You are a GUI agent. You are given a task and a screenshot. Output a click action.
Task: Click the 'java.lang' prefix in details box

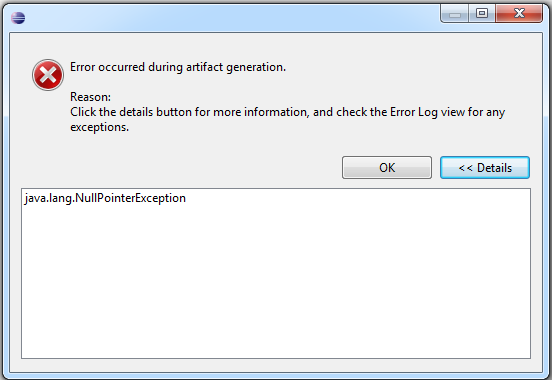tap(49, 199)
